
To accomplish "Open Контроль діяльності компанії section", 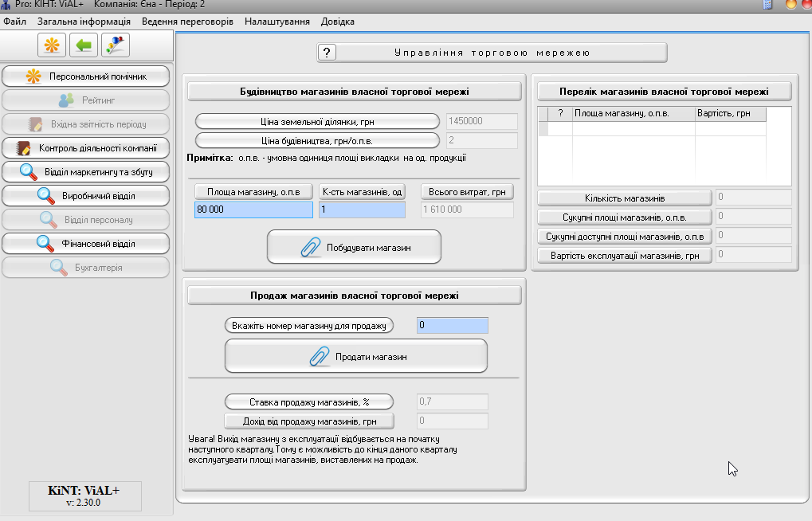I will (86, 148).
